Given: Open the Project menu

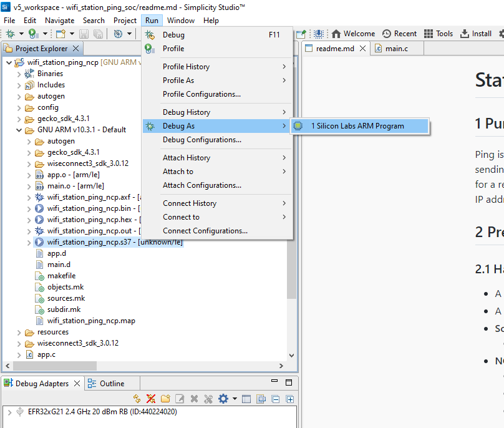Looking at the screenshot, I should 125,20.
